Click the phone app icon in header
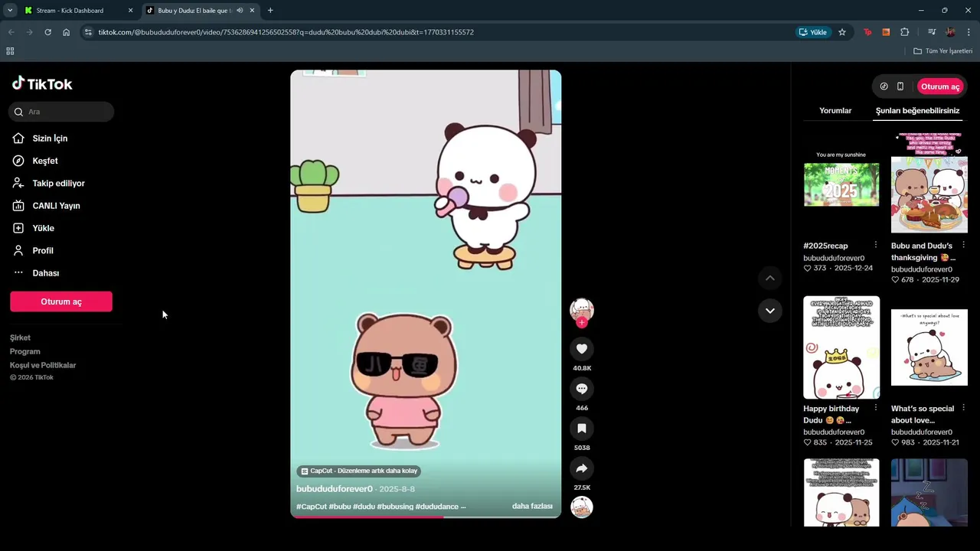The image size is (980, 551). point(900,86)
